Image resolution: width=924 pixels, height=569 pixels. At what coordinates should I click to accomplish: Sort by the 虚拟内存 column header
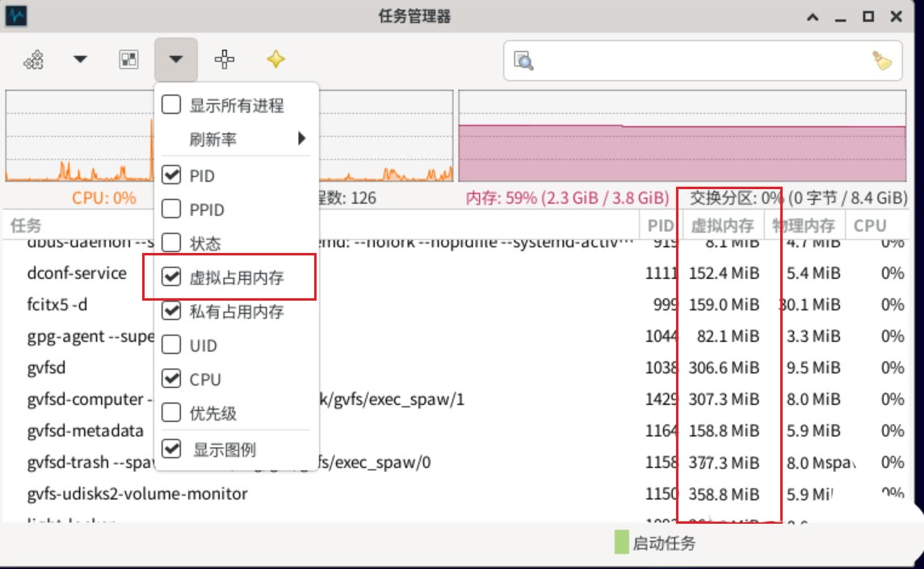[722, 225]
